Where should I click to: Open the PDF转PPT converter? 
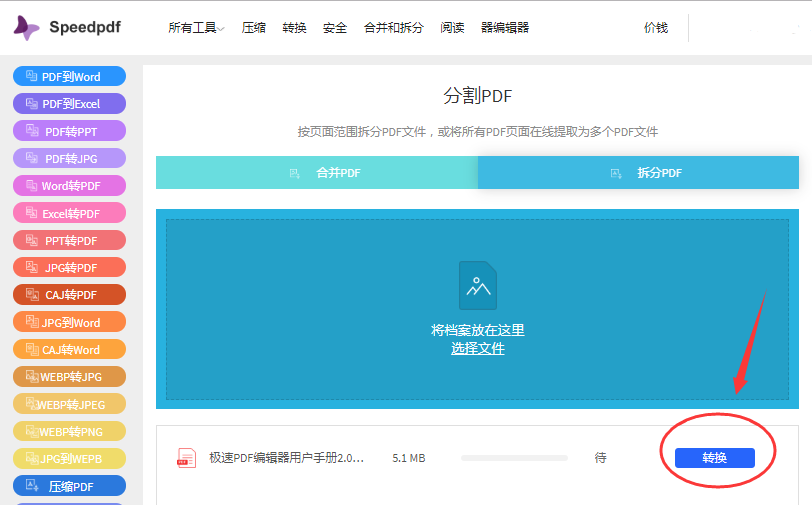[x=69, y=131]
